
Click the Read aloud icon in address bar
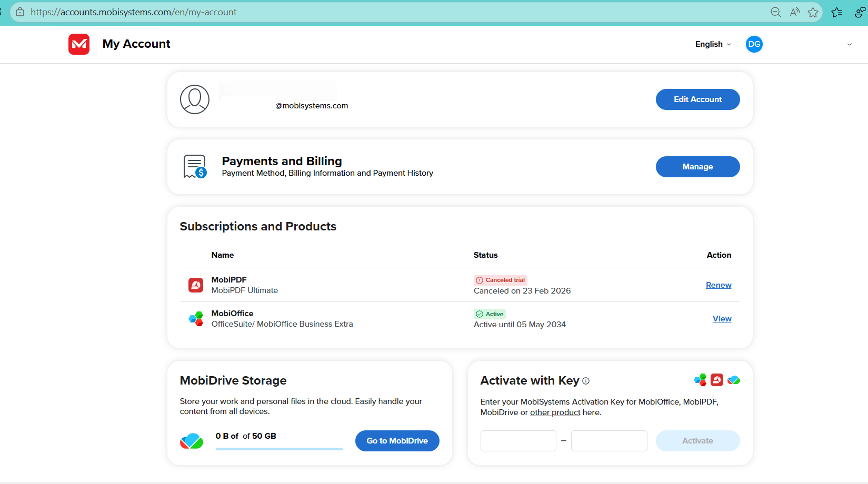[x=795, y=12]
